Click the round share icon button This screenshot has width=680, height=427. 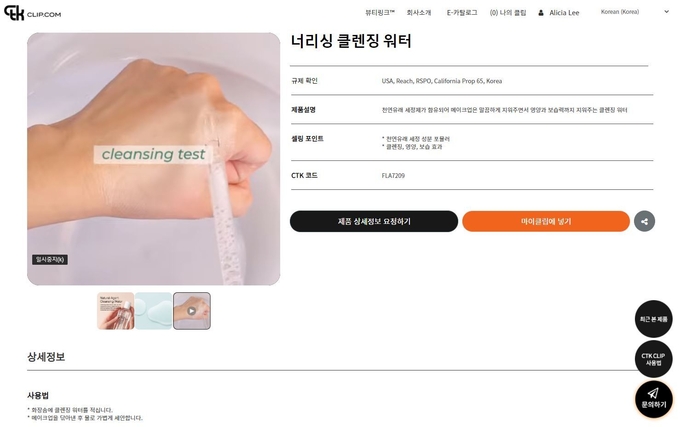pos(644,222)
